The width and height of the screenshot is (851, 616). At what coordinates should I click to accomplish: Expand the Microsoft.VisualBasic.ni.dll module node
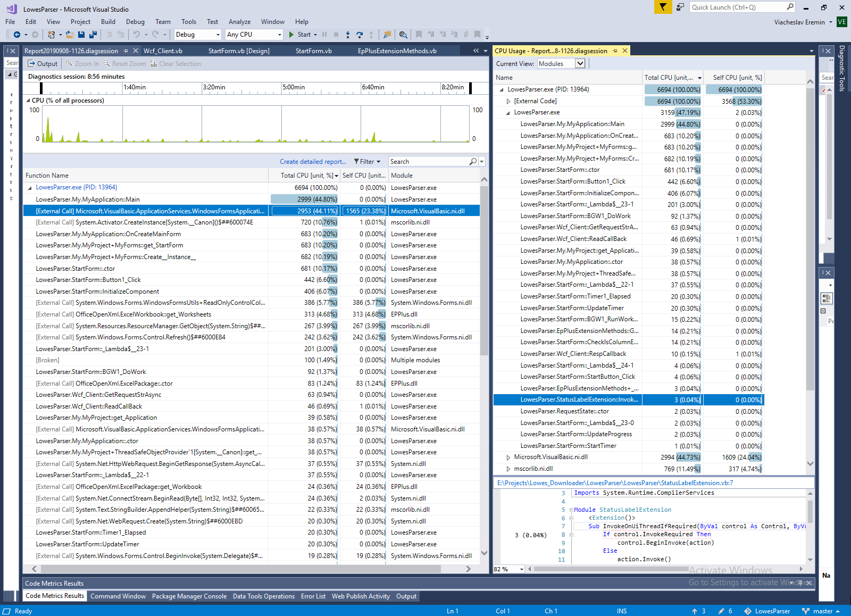pos(508,457)
